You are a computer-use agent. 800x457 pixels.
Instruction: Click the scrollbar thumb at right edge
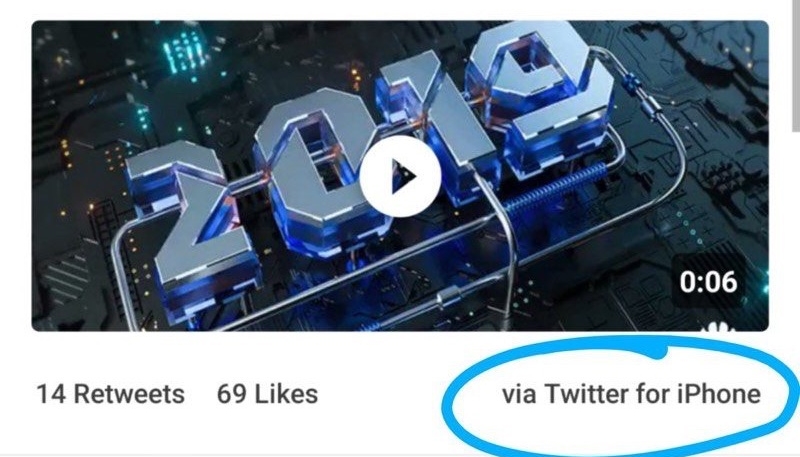click(795, 64)
